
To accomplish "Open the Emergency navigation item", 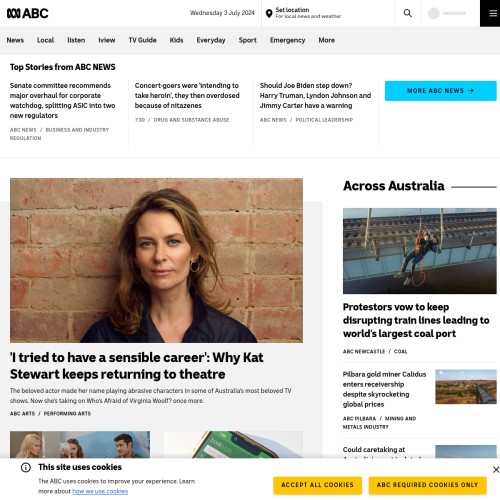I will [x=287, y=40].
